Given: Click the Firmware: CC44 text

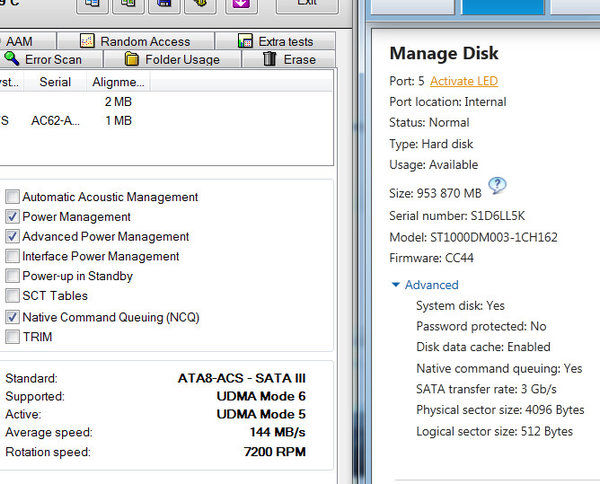Looking at the screenshot, I should pos(431,258).
